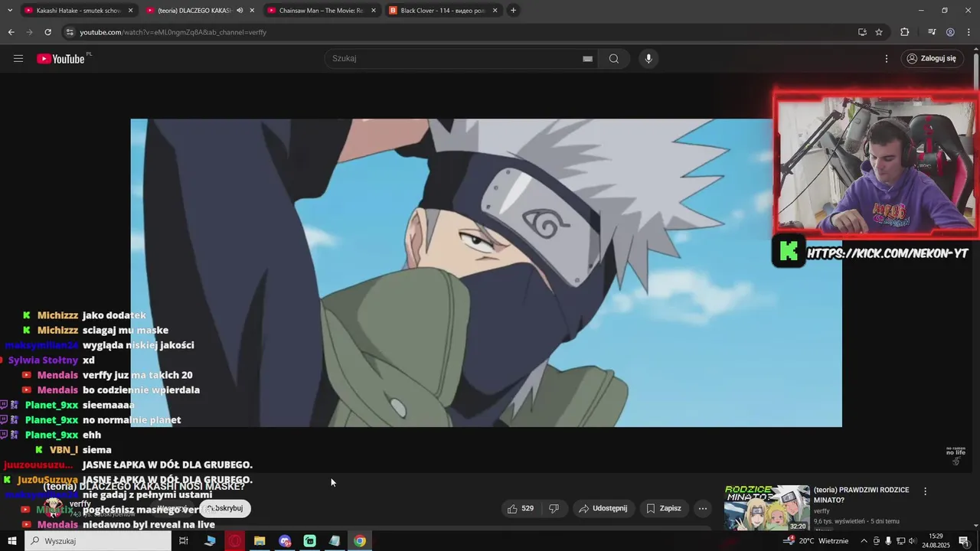Open options menu for the Minato recommendation
This screenshot has width=980, height=551.
coord(925,491)
